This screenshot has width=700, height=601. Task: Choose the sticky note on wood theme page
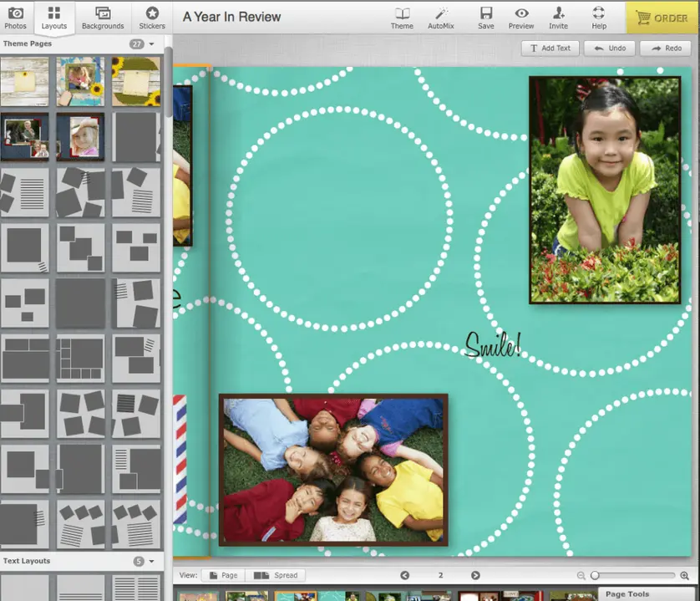(24, 81)
